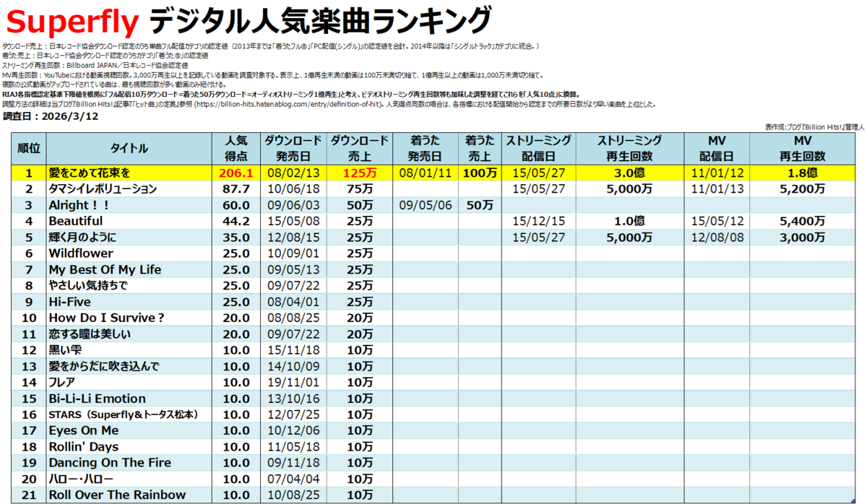This screenshot has width=867, height=504.
Task: Click the 75万 download sales value
Action: pos(360,189)
